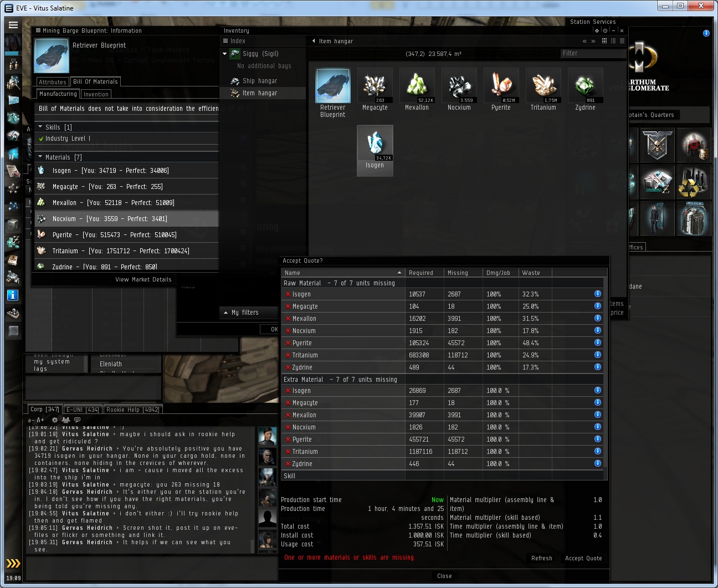
Task: Collapse the Skills [1] section
Action: pos(40,127)
